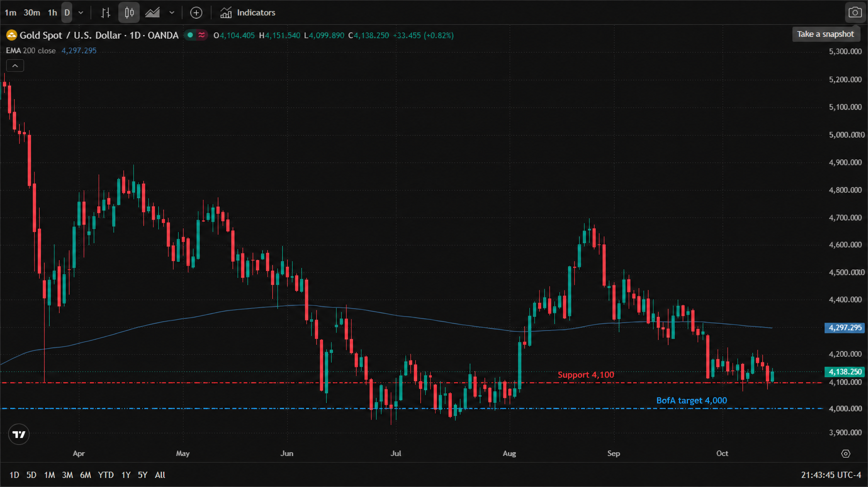Set range to 1M

(49, 475)
